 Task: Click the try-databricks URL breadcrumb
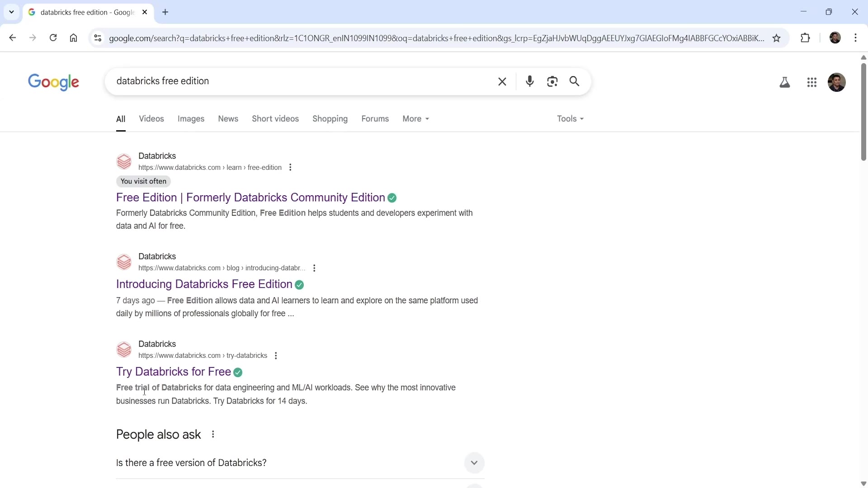[x=203, y=357]
